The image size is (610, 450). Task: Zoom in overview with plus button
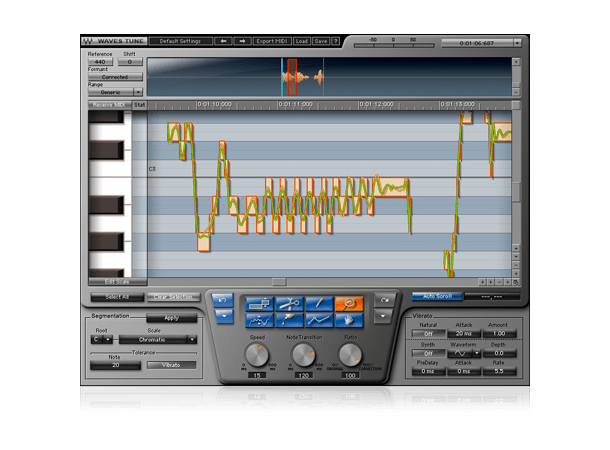(x=516, y=62)
